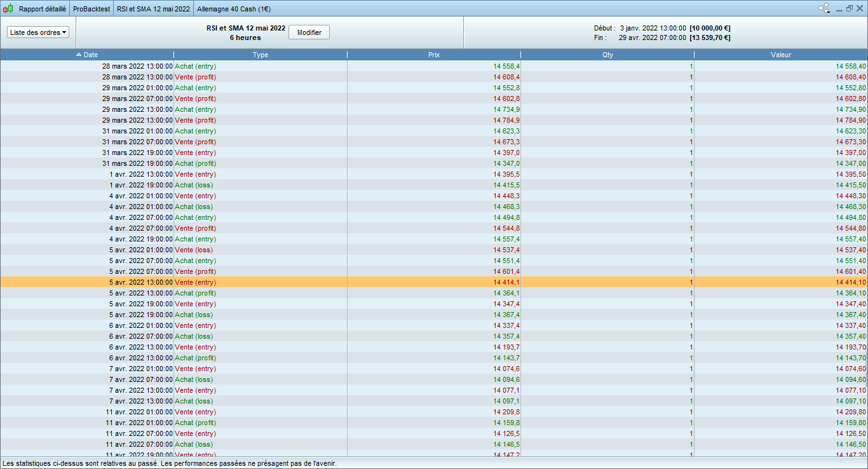Click the price 14 623,3
Screen dimensions: 868x469
(506, 131)
